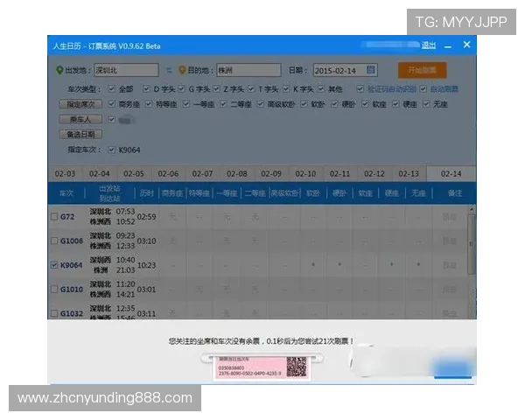
Task: Toggle the passenger checkbox next to 乘车人
Action: 111,119
